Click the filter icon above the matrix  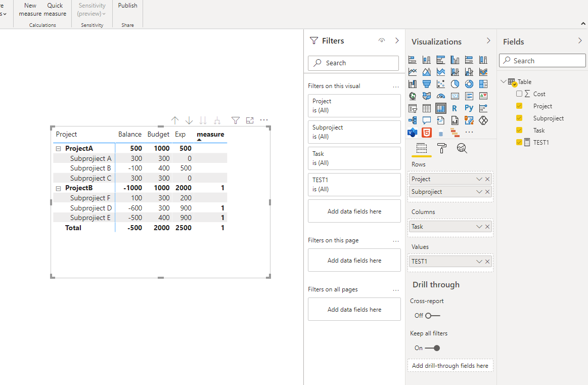click(236, 120)
